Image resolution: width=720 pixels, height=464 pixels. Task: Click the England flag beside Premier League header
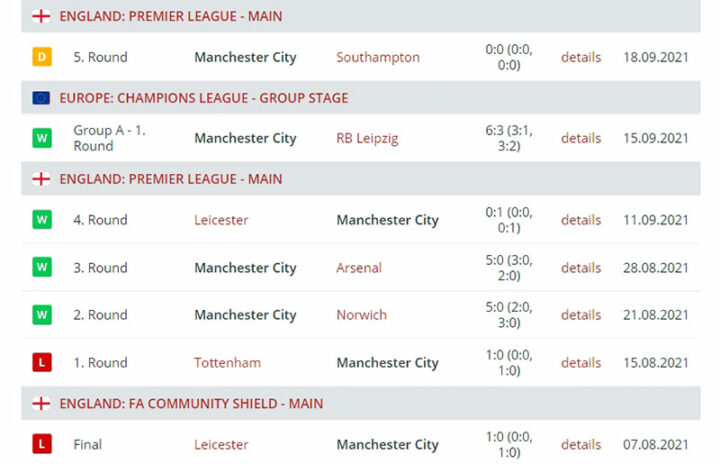click(41, 16)
